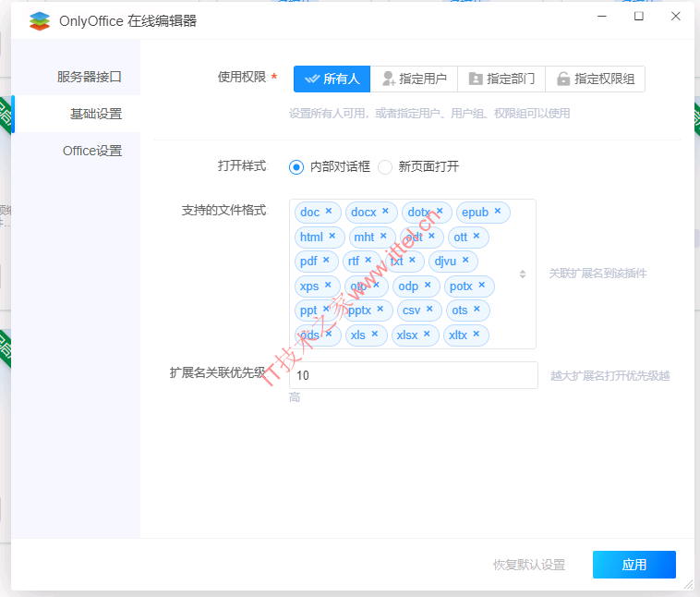
Task: Click the OnlyOffice logo icon
Action: tap(40, 21)
